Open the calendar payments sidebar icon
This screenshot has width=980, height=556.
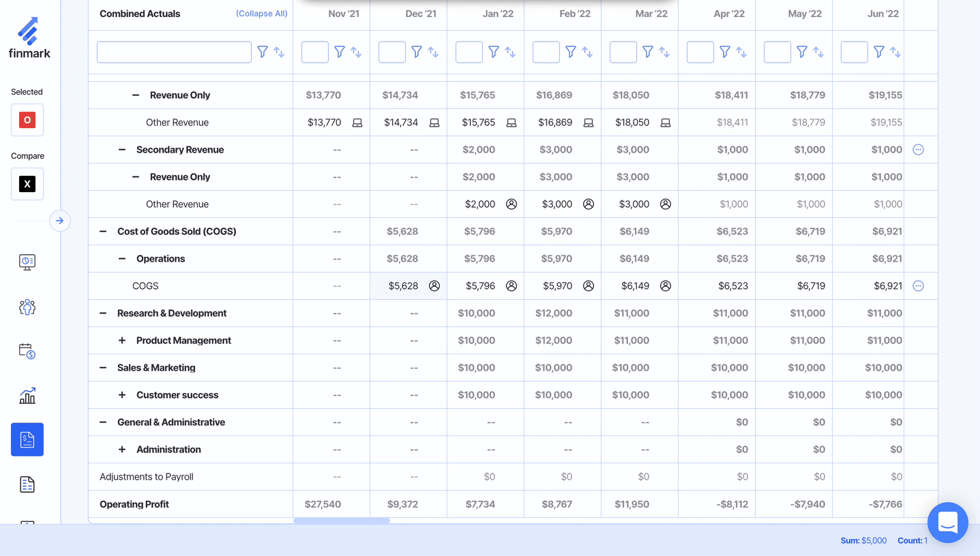coord(27,351)
